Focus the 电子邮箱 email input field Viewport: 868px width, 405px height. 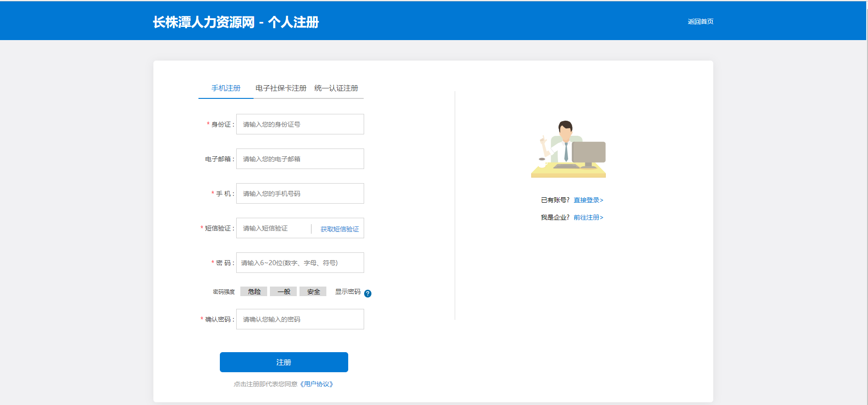300,159
